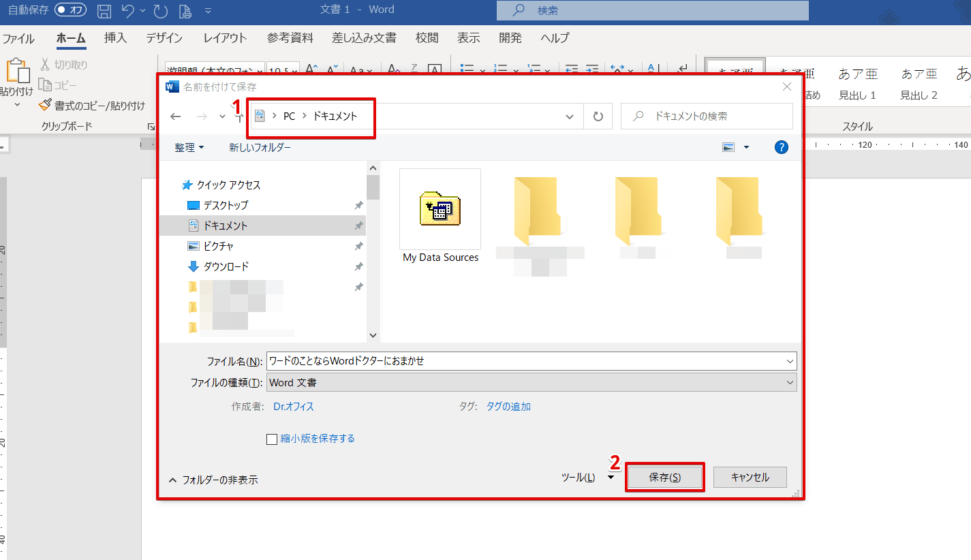This screenshot has height=560, width=971.
Task: Click the Word save icon in title bar
Action: pyautogui.click(x=104, y=11)
